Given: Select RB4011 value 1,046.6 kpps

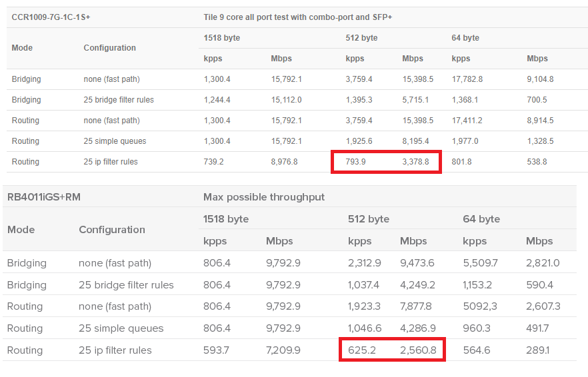Looking at the screenshot, I should tap(365, 328).
